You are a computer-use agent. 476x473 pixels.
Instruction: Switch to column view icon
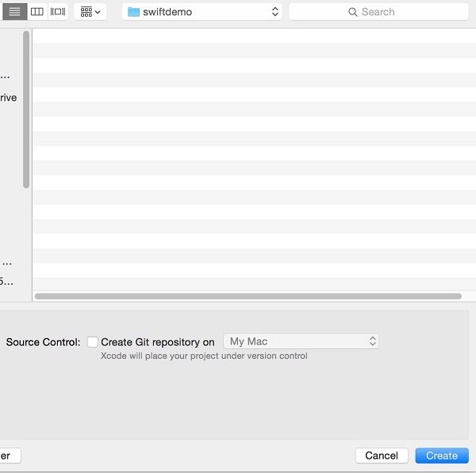click(x=36, y=12)
